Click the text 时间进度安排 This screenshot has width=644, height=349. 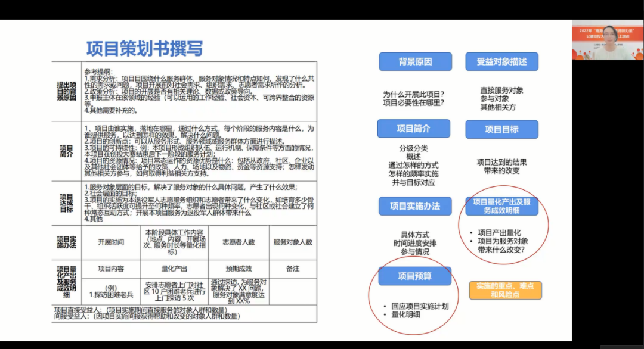coord(415,243)
